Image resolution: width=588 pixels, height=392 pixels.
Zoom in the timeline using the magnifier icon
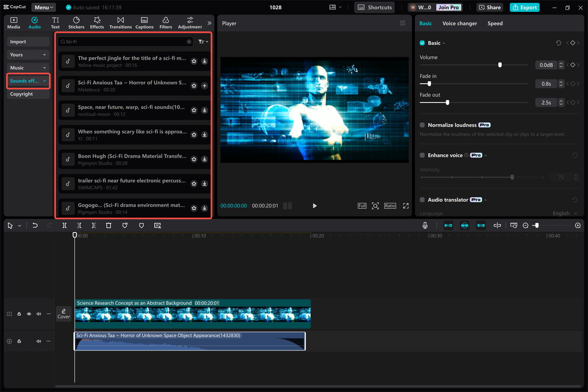[x=577, y=225]
